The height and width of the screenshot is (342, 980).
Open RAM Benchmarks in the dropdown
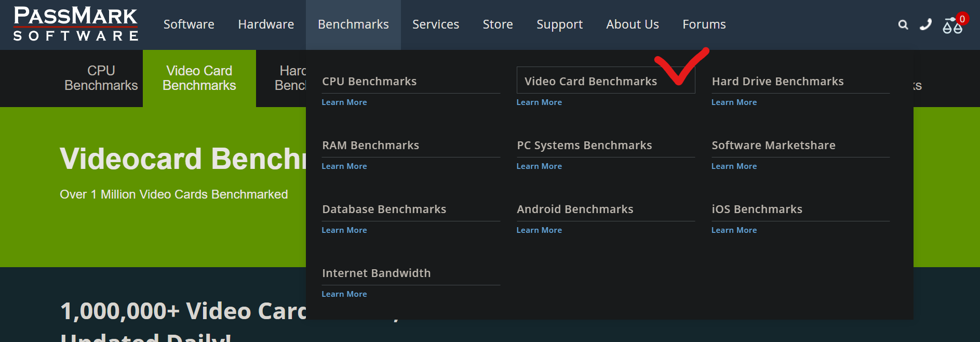pos(370,145)
